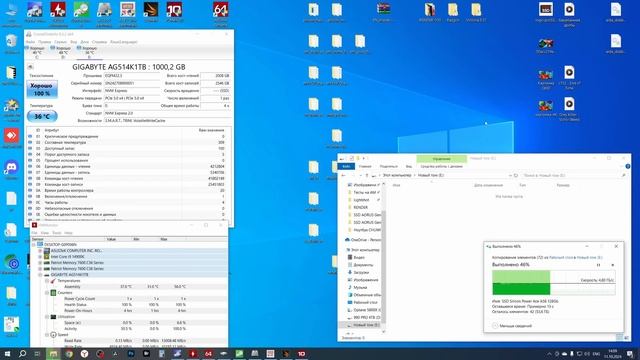Open the Windows Start menu
Viewport: 640px width, 360px height.
(x=7, y=353)
